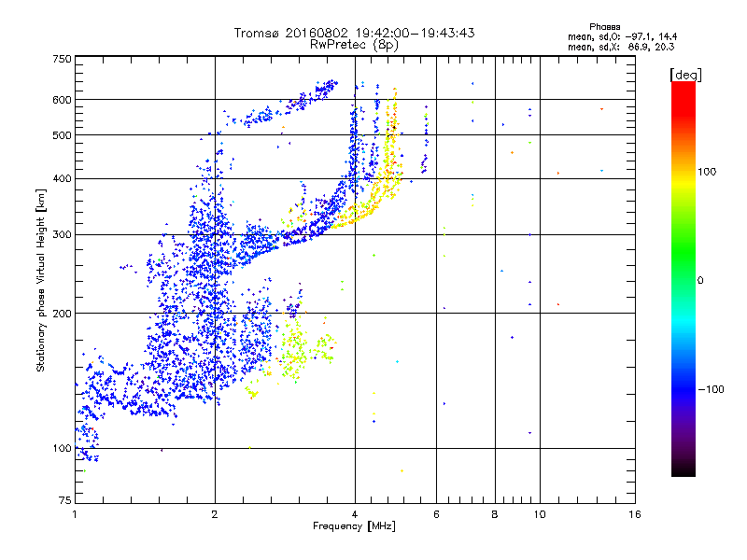Click the y-axis tick label '750'
The height and width of the screenshot is (560, 747).
tap(62, 59)
